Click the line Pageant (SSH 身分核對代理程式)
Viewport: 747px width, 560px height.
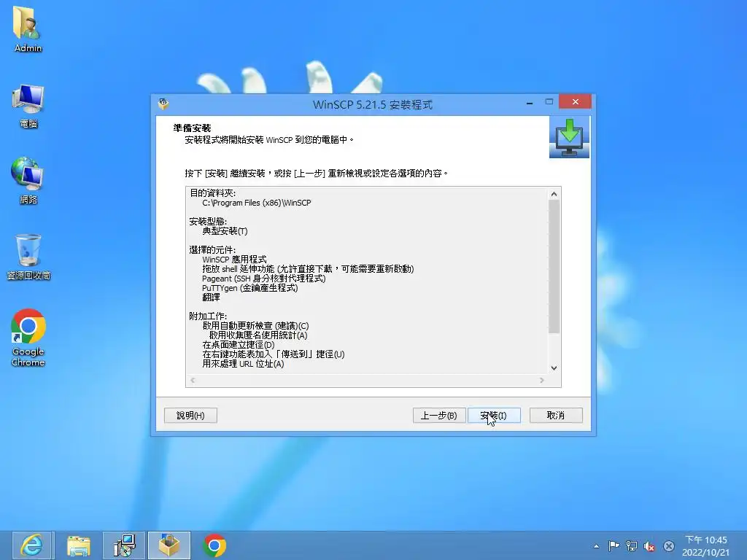(264, 279)
